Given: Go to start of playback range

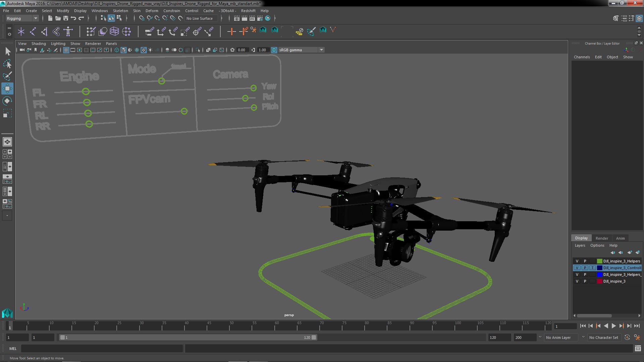Looking at the screenshot, I should click(583, 326).
